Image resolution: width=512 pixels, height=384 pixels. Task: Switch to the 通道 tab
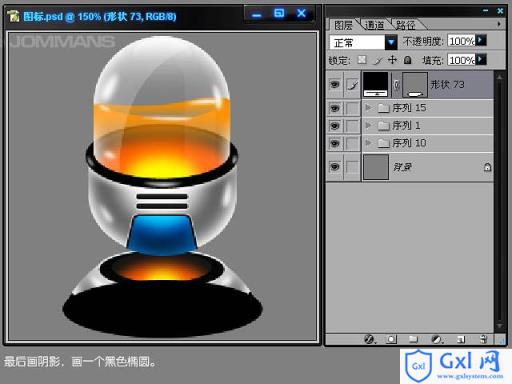[x=374, y=25]
